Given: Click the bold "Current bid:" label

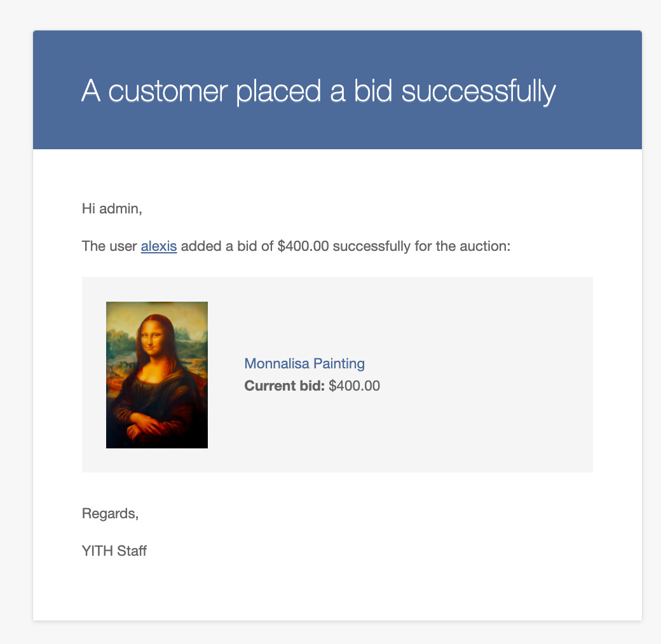Looking at the screenshot, I should (x=284, y=386).
